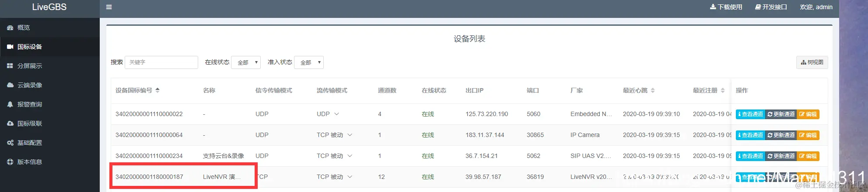Focus the 关键字 search input
This screenshot has height=192, width=868.
(x=161, y=62)
